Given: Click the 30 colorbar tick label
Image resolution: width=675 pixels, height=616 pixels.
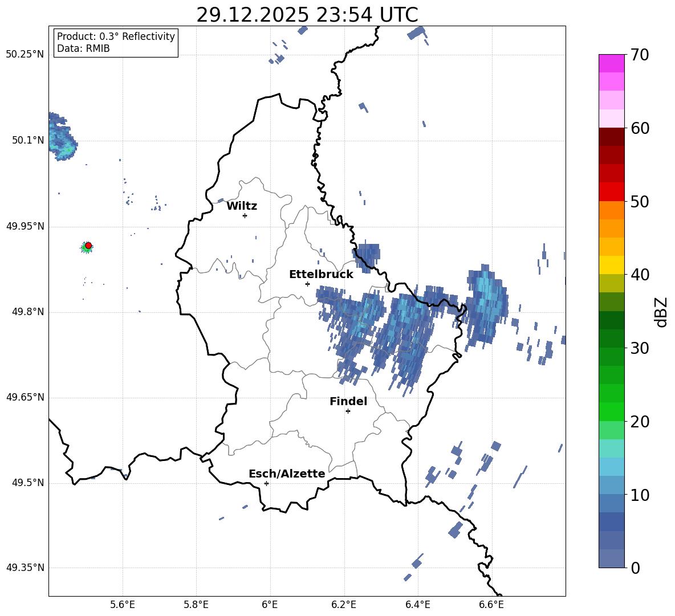Looking at the screenshot, I should tap(639, 348).
